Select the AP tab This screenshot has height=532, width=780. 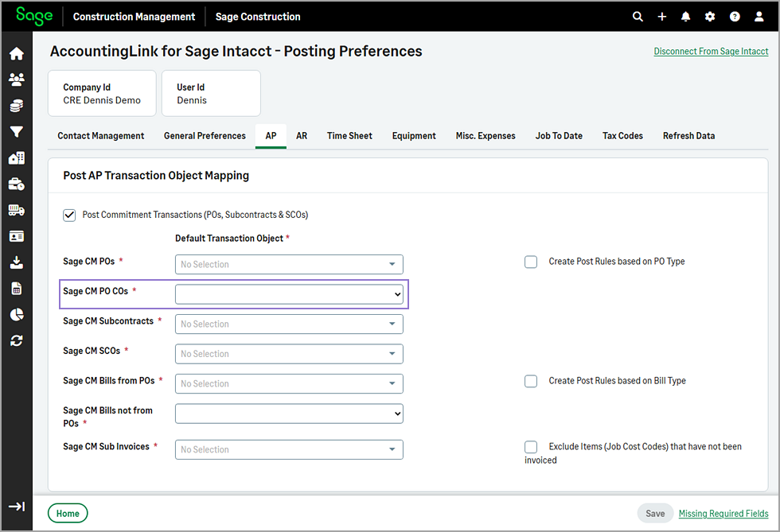click(x=271, y=136)
